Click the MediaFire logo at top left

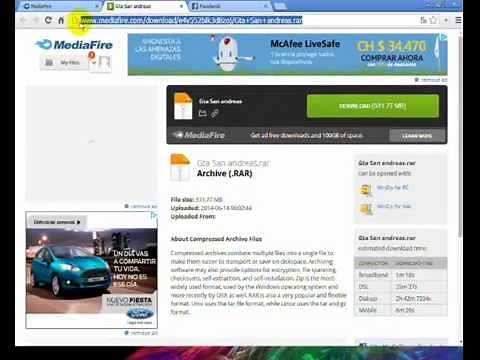[74, 45]
